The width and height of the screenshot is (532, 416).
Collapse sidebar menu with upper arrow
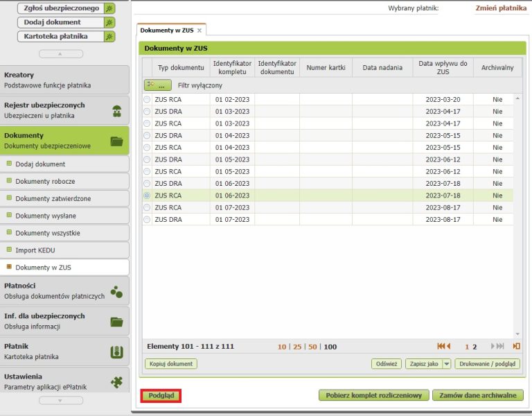(60, 53)
